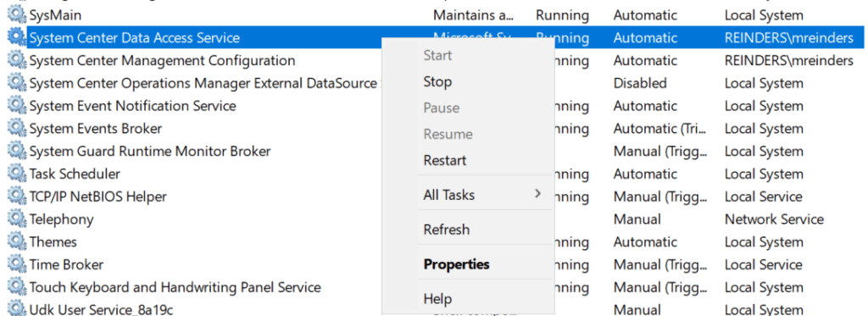Click the gear icon next to Task Scheduler
The image size is (868, 316).
17,174
